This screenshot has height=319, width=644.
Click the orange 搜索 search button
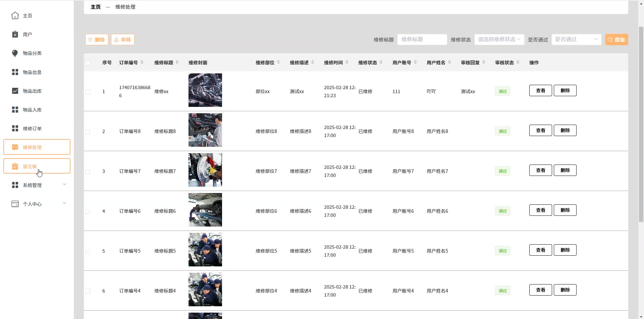[616, 40]
